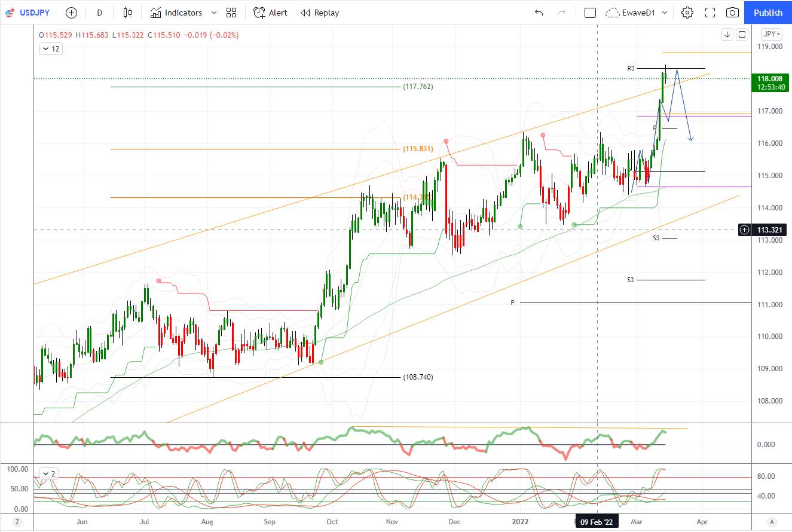Take a chart snapshot with camera icon
Screen dimensions: 792x532
tap(732, 13)
